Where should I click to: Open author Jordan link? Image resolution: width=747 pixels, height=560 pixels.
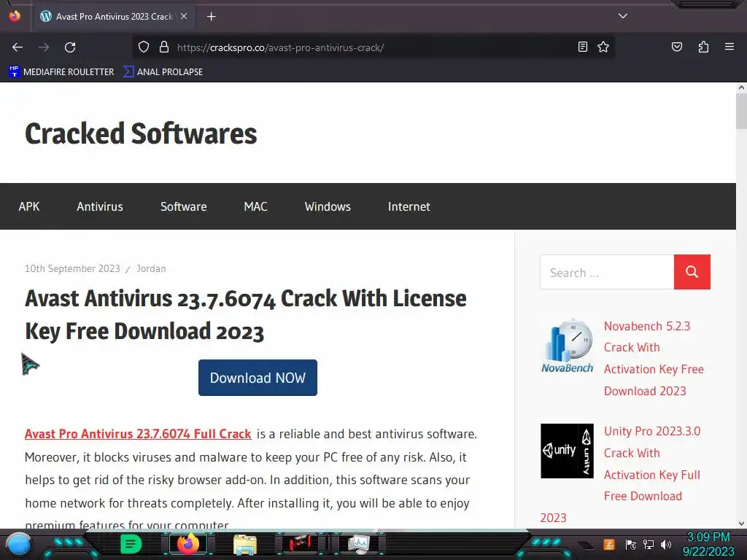pos(151,268)
